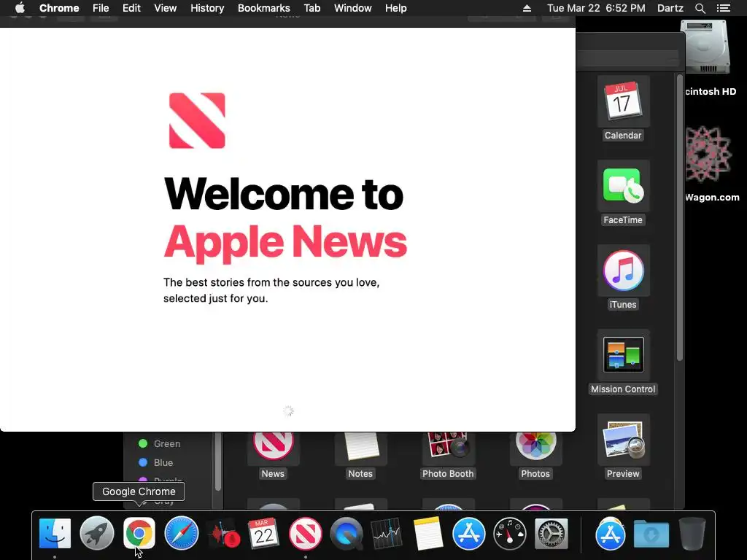Select News app in Finder window
Image resolution: width=747 pixels, height=560 pixels.
[x=273, y=456]
